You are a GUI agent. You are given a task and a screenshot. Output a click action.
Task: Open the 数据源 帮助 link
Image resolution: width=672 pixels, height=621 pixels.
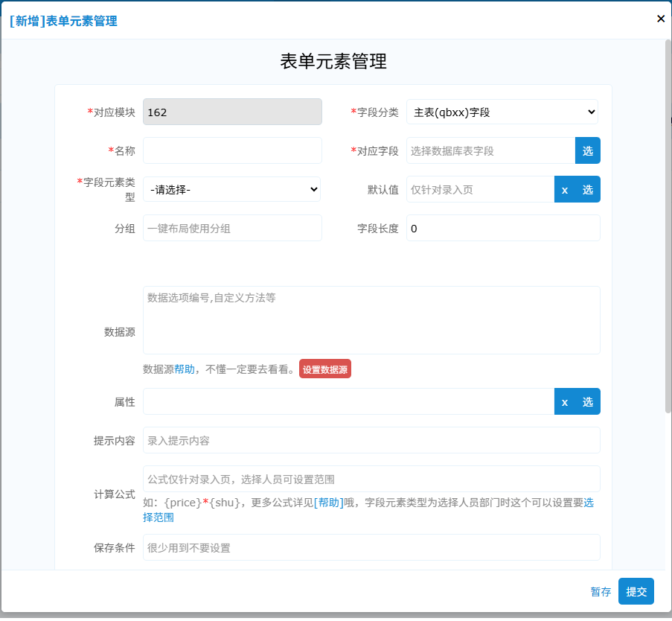tap(185, 369)
